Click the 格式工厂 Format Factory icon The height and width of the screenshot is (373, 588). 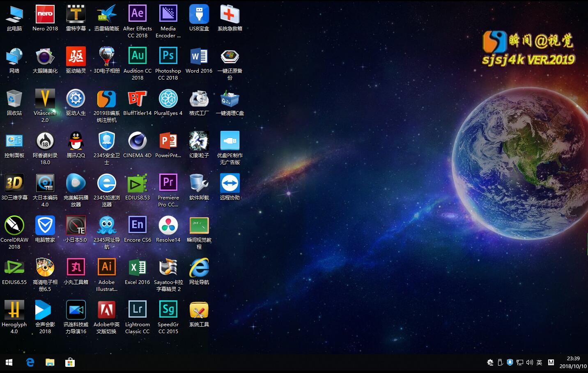(x=199, y=98)
